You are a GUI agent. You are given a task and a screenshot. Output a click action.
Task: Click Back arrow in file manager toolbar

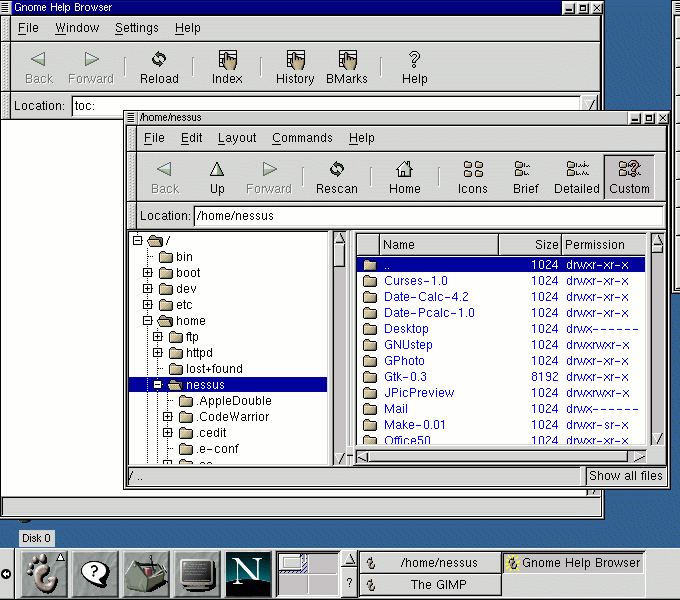(x=164, y=169)
